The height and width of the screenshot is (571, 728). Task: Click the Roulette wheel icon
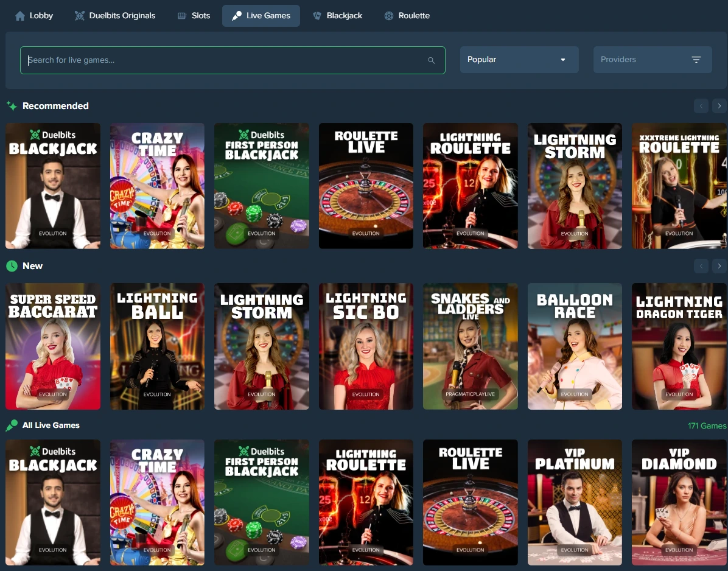389,16
